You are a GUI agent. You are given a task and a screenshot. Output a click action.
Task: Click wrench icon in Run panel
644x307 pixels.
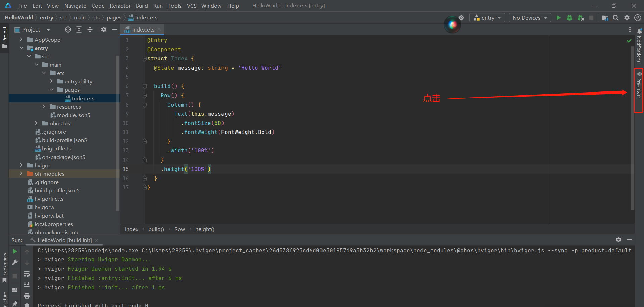click(x=15, y=262)
